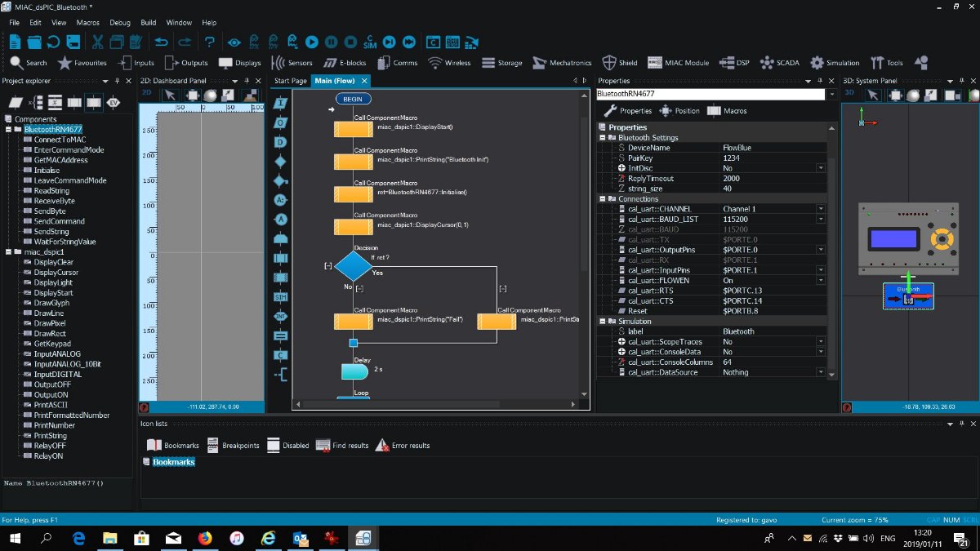Collapse the Connections property group

[x=602, y=199]
